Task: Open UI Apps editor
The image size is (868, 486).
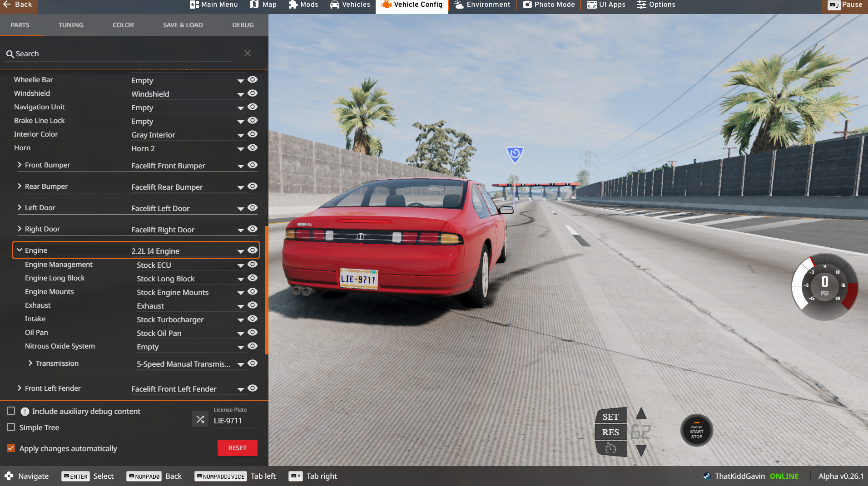Action: pos(606,5)
